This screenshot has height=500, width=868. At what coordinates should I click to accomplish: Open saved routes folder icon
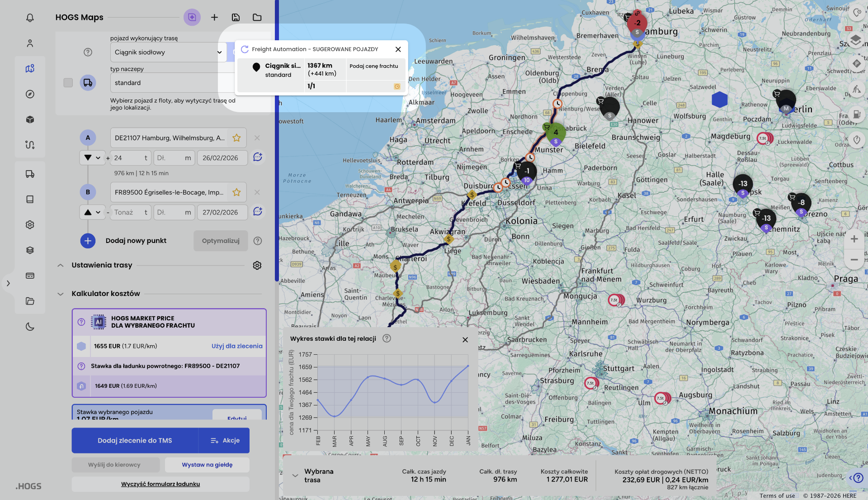coord(257,17)
